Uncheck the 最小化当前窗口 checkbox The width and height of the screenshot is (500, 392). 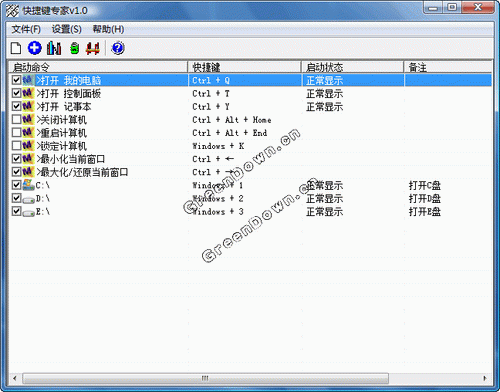point(16,158)
